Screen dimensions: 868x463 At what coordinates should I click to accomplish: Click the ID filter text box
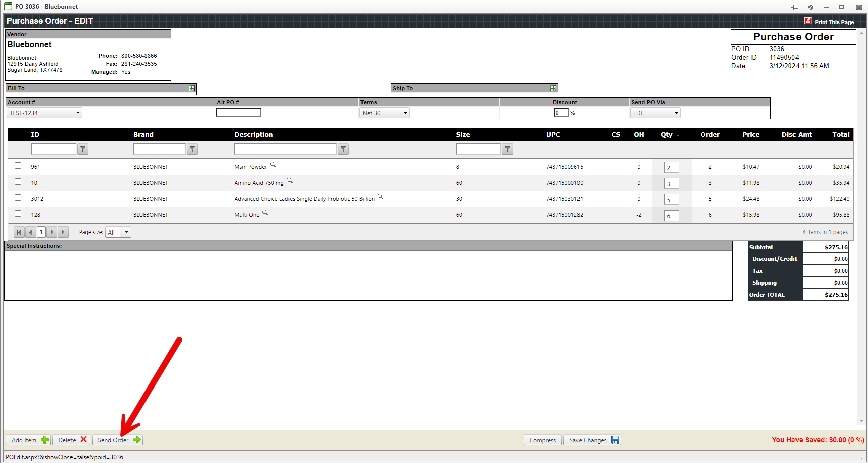(x=53, y=149)
